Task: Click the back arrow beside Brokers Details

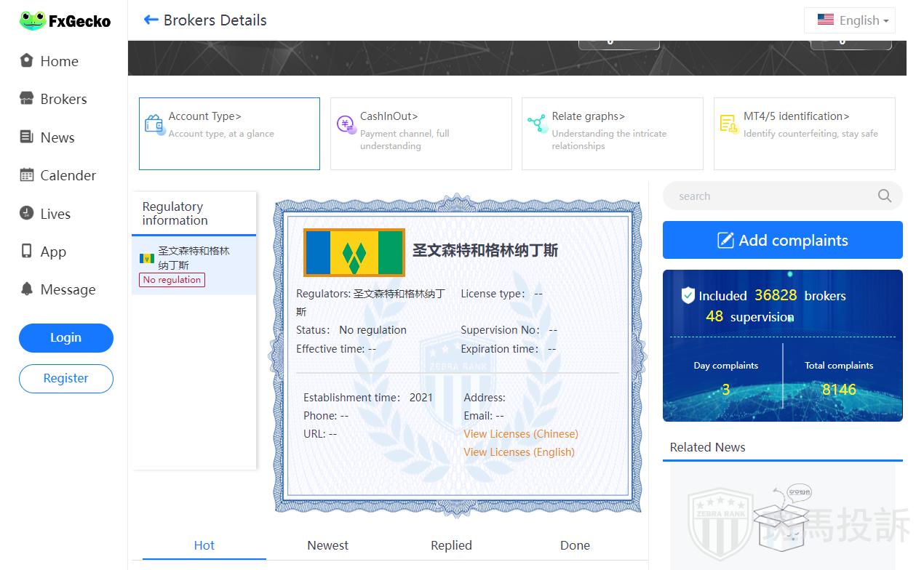Action: pos(151,20)
